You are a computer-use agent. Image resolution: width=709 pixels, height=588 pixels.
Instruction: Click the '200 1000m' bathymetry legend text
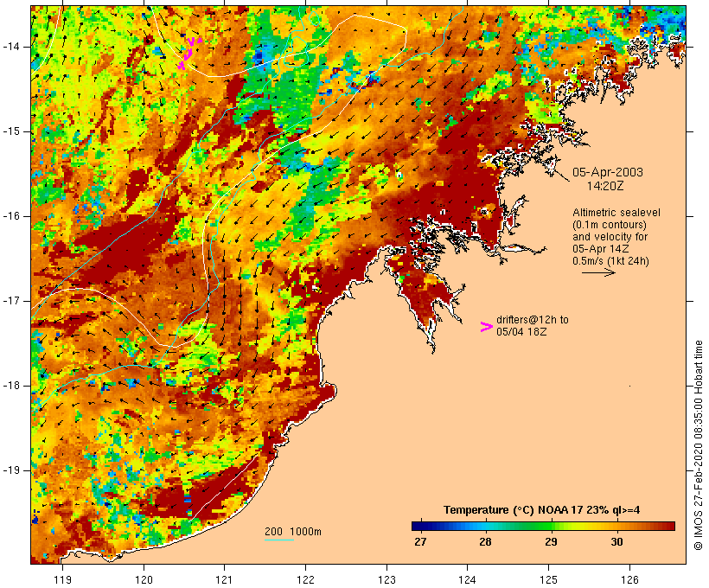[293, 532]
